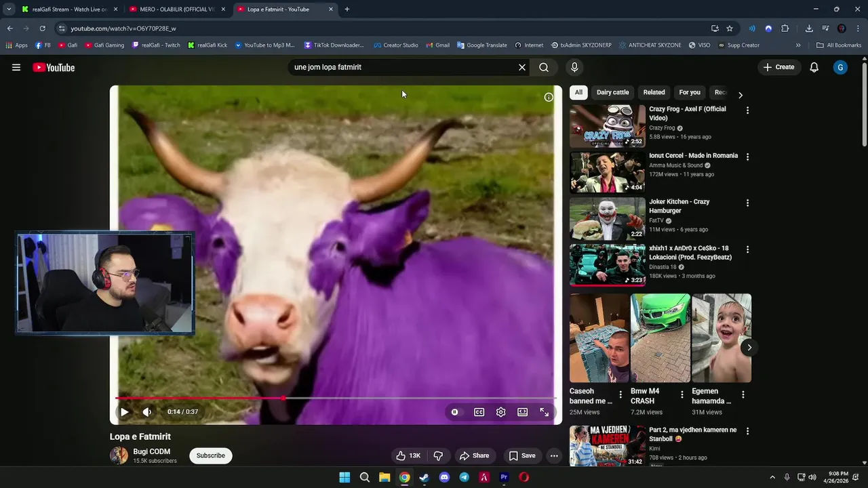Open YouTube notifications bell
The image size is (868, 488).
[814, 67]
